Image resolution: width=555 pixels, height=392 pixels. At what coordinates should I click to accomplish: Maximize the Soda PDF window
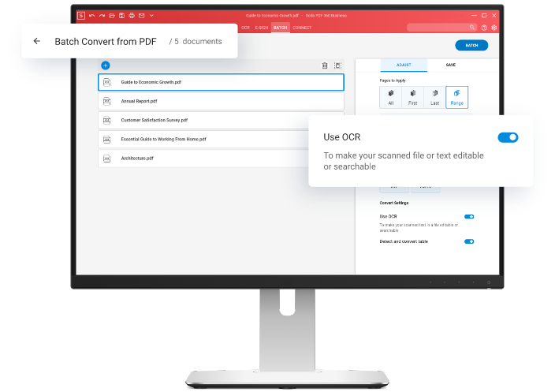click(484, 16)
